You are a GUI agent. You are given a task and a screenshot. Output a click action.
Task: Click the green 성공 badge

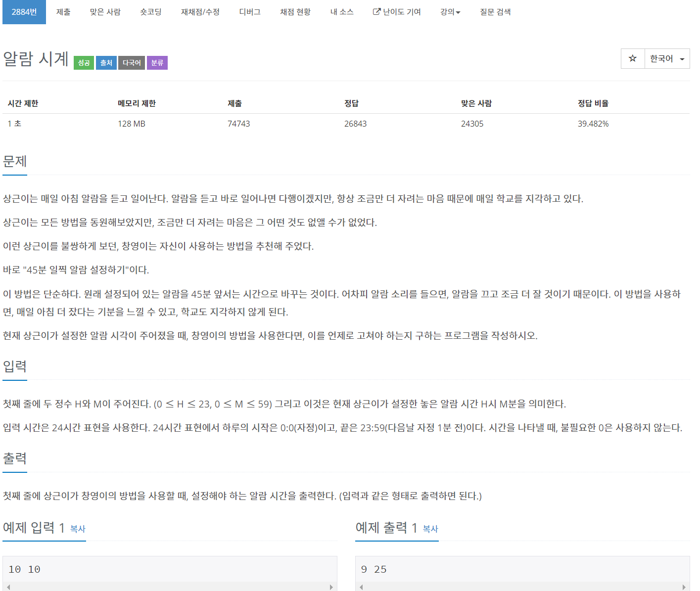[x=84, y=63]
